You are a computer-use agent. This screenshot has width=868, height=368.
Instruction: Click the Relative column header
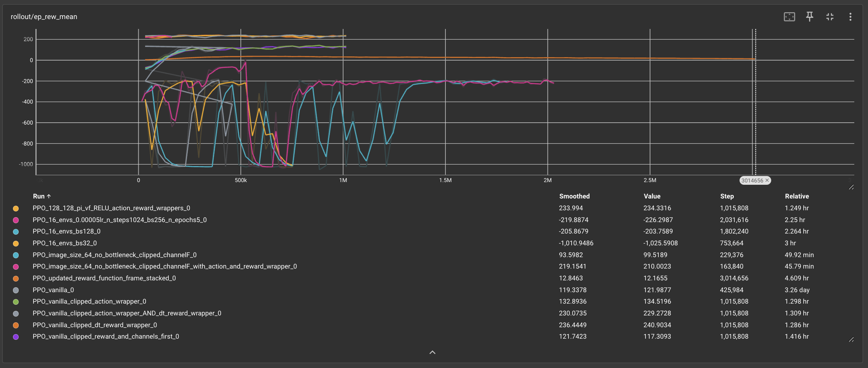pos(796,196)
